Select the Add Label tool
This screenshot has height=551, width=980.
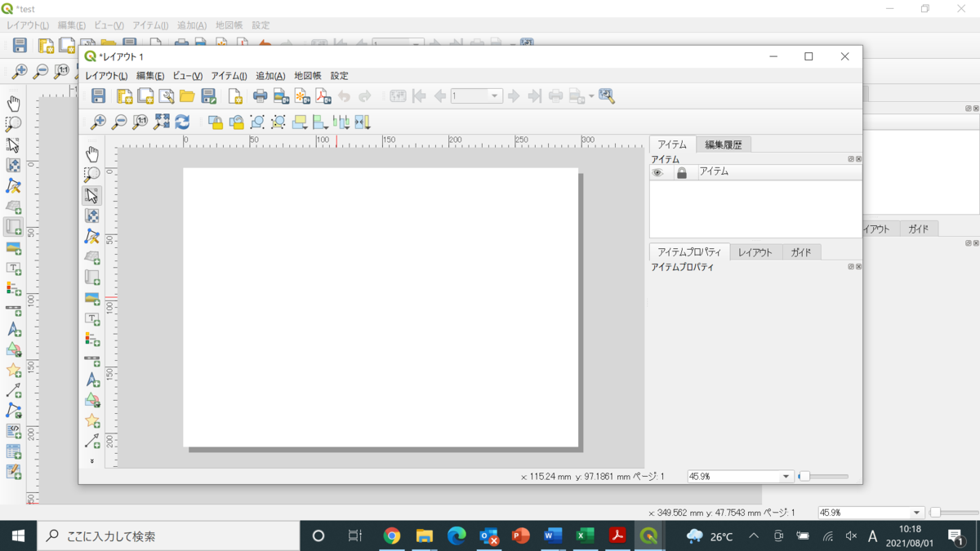(x=92, y=316)
